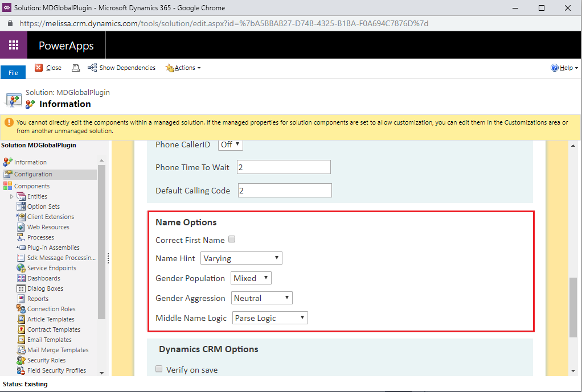Viewport: 582px width, 392px height.
Task: Click the main content scroll up arrow
Action: pyautogui.click(x=573, y=146)
